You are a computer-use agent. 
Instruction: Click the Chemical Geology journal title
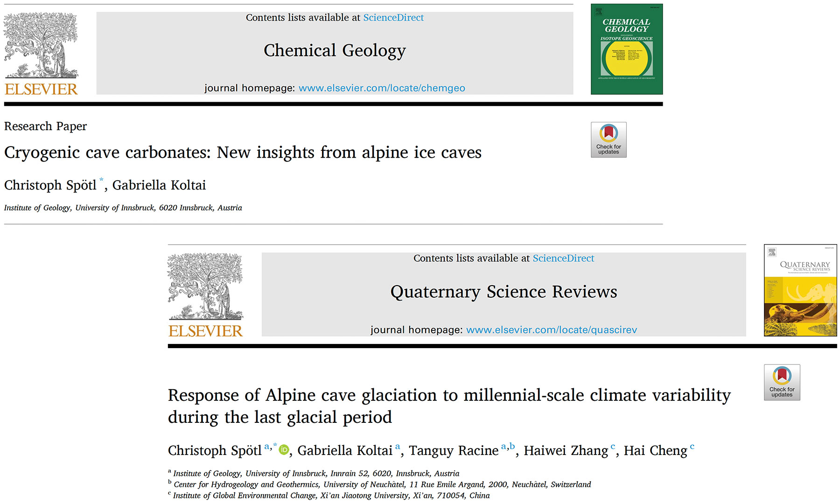(335, 50)
